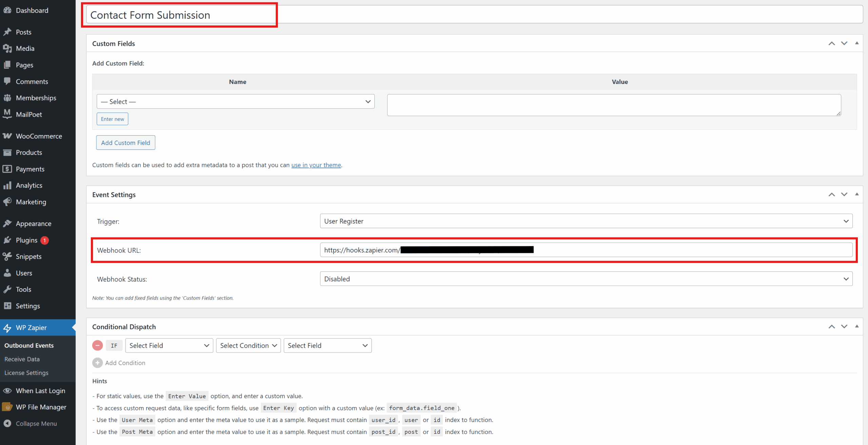Image resolution: width=868 pixels, height=445 pixels.
Task: Click the Snippets scissors icon
Action: [x=7, y=256]
